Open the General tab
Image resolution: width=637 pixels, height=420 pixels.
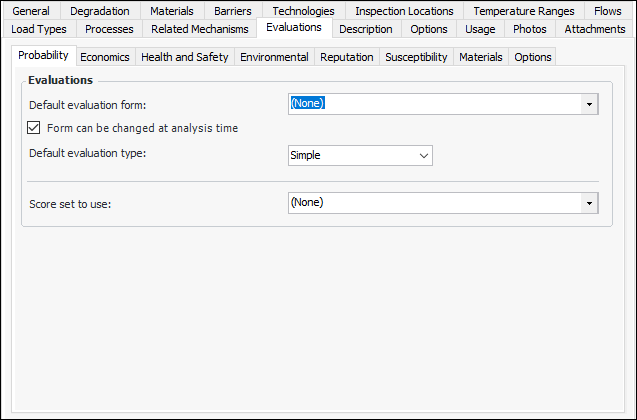point(31,11)
